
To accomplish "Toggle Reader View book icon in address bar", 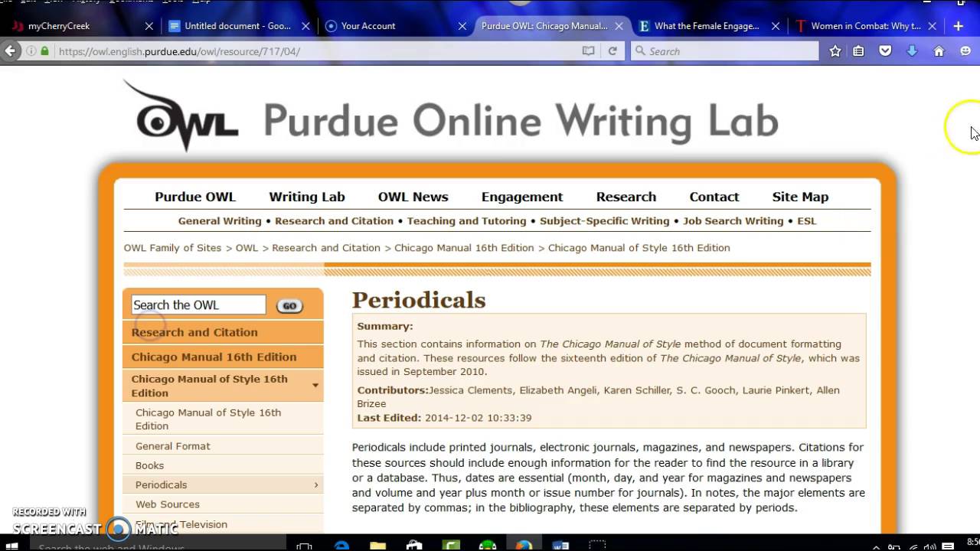I will tap(588, 51).
